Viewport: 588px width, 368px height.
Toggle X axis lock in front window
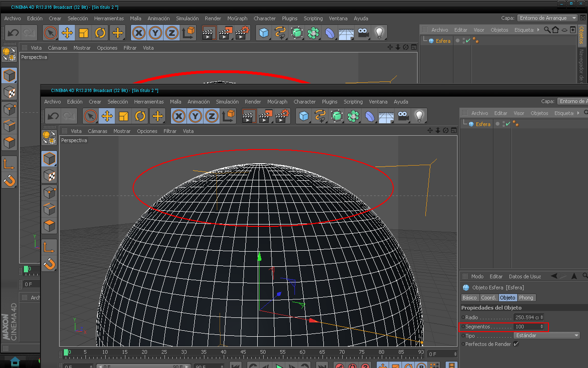179,116
